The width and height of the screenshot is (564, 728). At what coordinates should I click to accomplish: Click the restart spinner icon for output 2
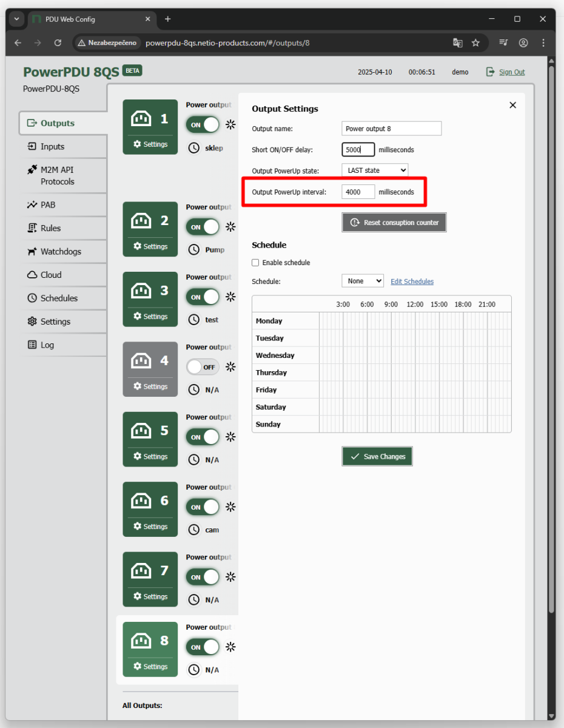(x=230, y=227)
